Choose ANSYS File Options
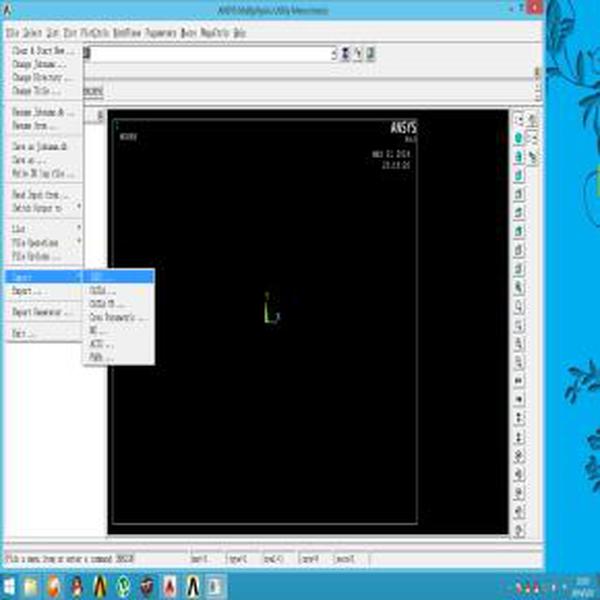The height and width of the screenshot is (600, 600). 44,256
